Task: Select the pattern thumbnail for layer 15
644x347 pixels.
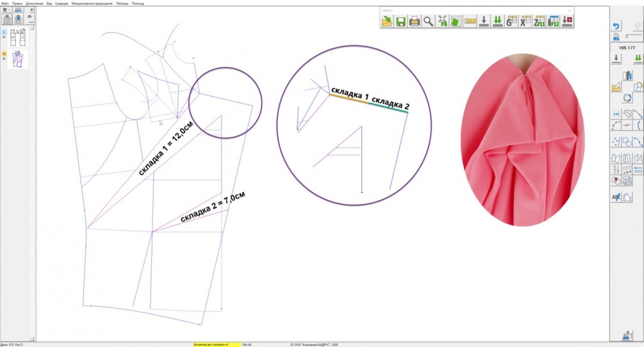Action: point(17,58)
